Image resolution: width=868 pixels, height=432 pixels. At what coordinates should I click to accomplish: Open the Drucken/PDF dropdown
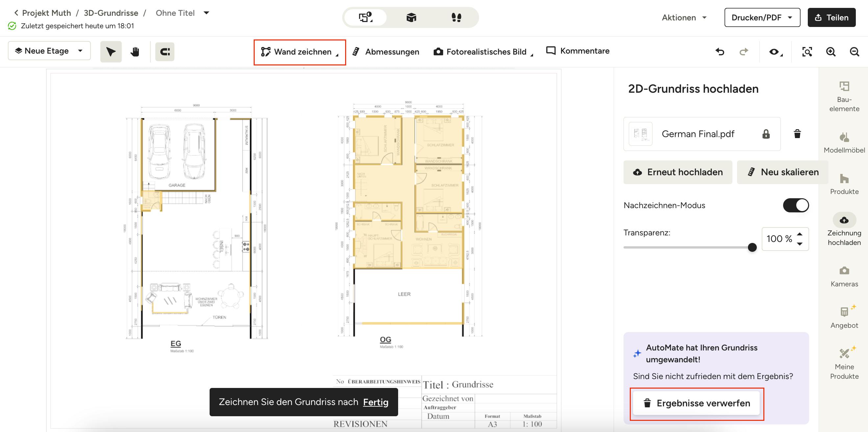pyautogui.click(x=762, y=17)
